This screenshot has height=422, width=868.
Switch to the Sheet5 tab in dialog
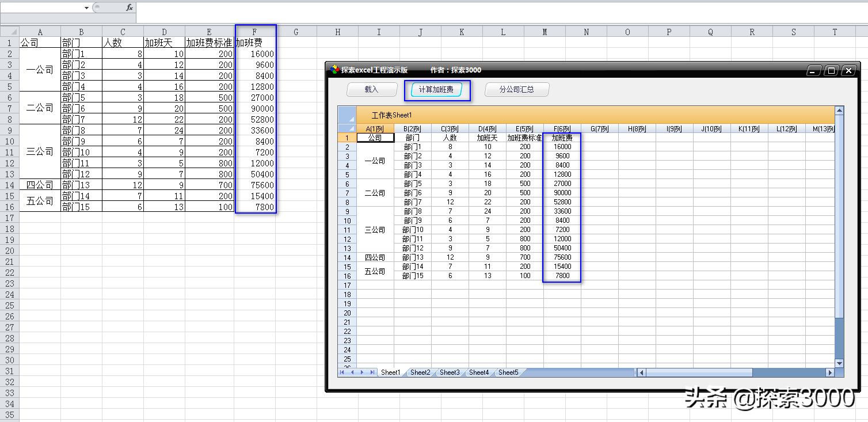click(x=508, y=372)
